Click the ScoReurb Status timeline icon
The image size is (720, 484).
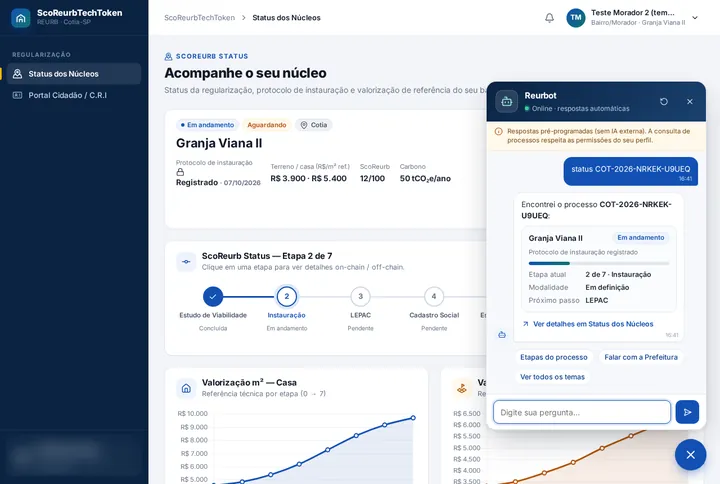[186, 262]
